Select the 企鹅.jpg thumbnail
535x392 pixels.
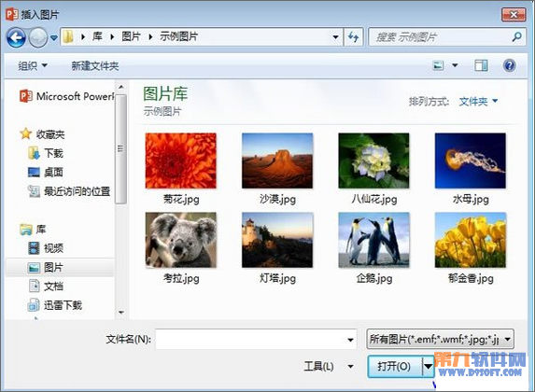[374, 240]
